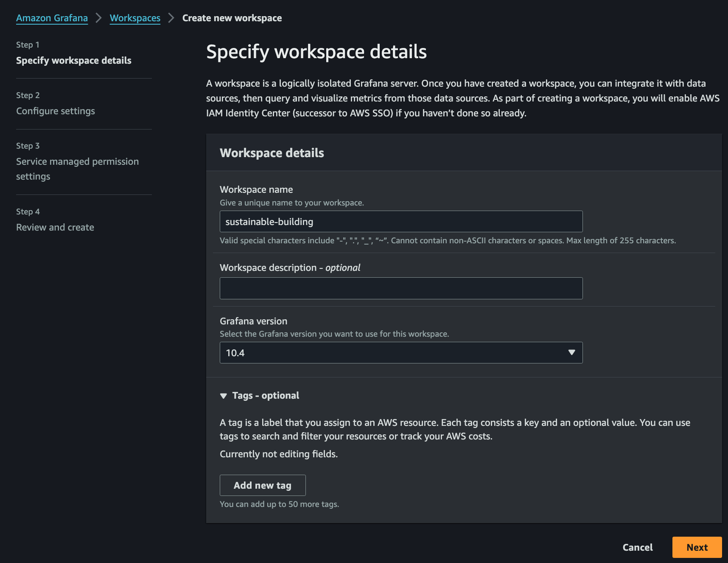The image size is (728, 563).
Task: Select the 'Create new workspace' breadcrumb text
Action: coord(232,18)
